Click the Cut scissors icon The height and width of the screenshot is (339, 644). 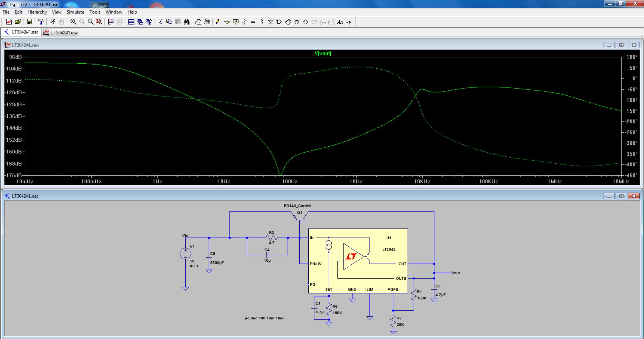[160, 22]
